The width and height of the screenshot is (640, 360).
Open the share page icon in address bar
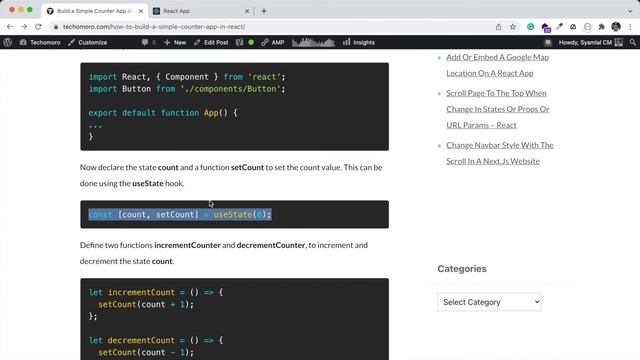(498, 27)
